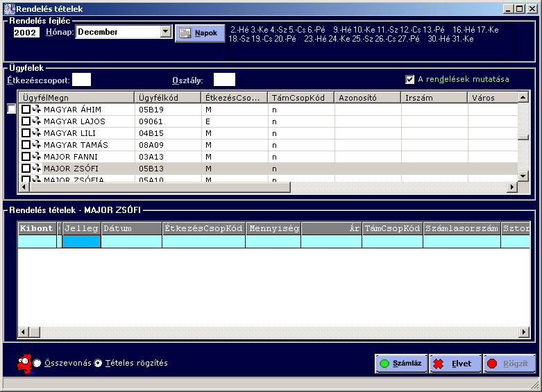Click the tree icon beside MAGYAR ÁHIM

click(36, 110)
